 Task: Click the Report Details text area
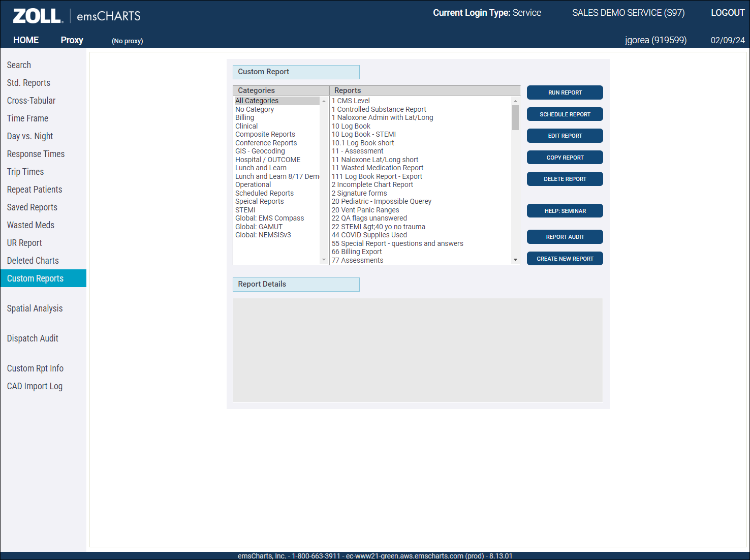tap(418, 350)
